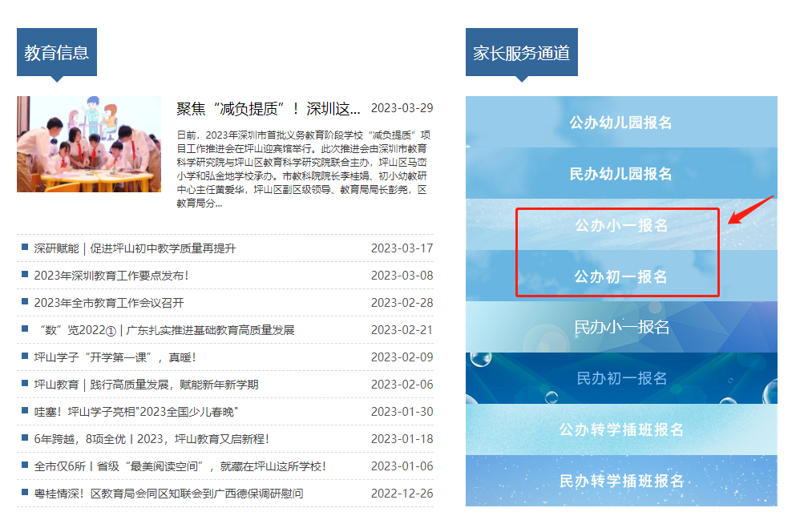This screenshot has height=524, width=812.
Task: Go to 民办转学插班报名 banner
Action: tap(621, 481)
